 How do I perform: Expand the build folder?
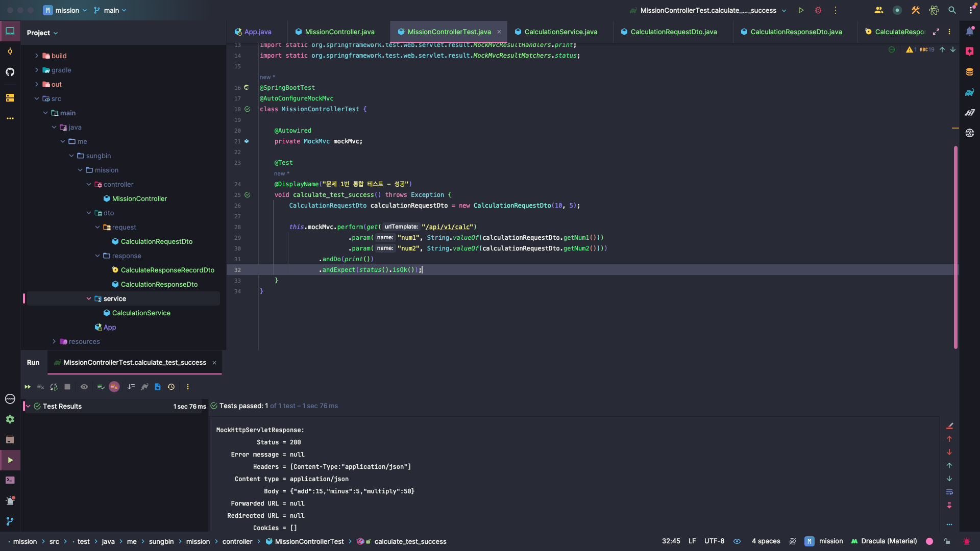coord(37,56)
